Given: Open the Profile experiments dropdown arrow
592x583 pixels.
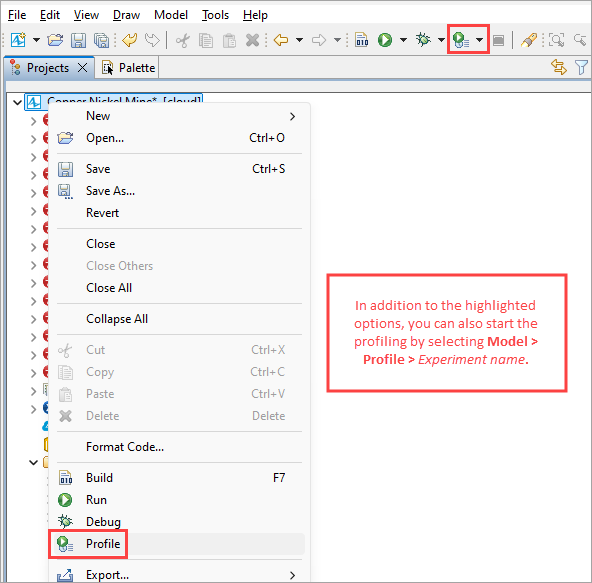Looking at the screenshot, I should [x=479, y=40].
